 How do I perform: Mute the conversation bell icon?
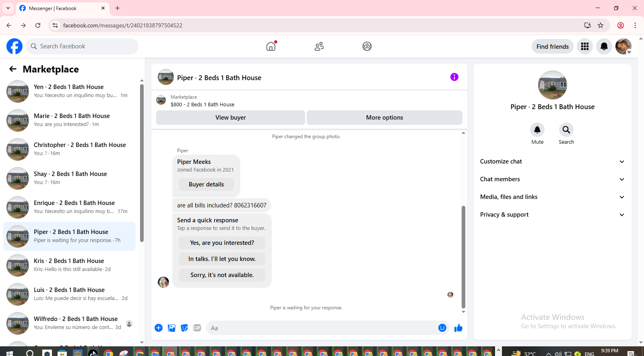(537, 130)
